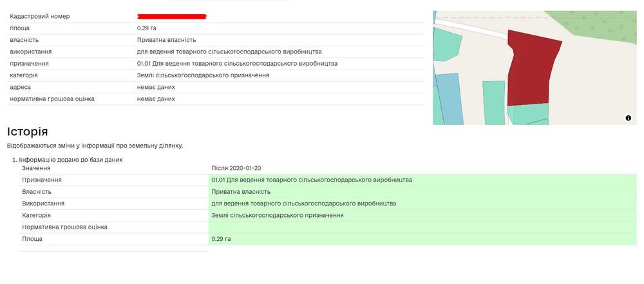The width and height of the screenshot is (644, 284).
Task: Click "немає даних" in нормативна грошова оцінка row
Action: [156, 99]
